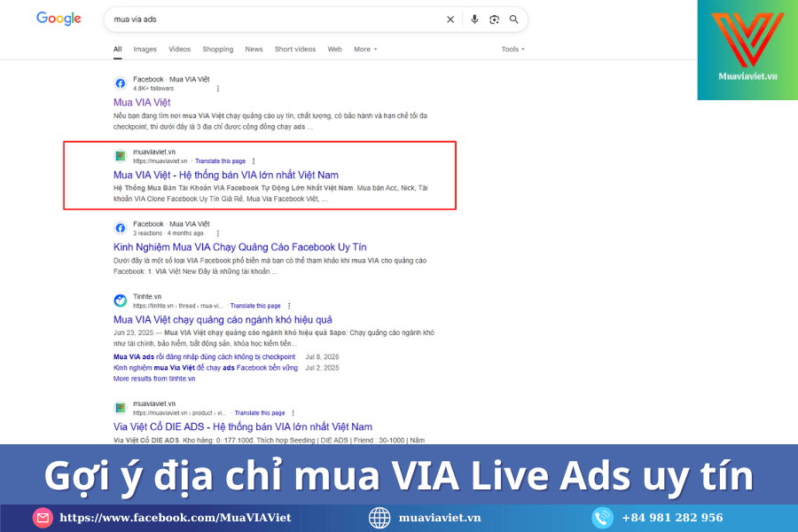798x532 pixels.
Task: Select the Short videos tab
Action: (294, 50)
